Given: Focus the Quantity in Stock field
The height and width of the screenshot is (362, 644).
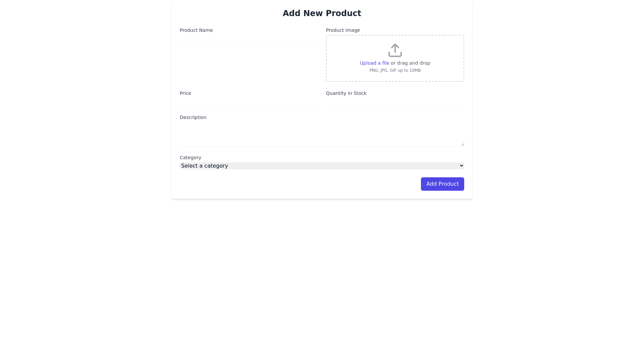Looking at the screenshot, I should pos(395,102).
